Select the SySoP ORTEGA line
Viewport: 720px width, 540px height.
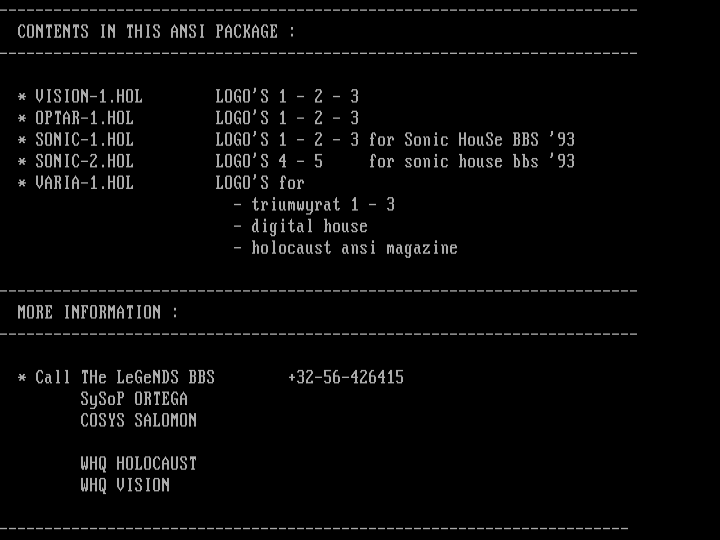click(x=134, y=399)
